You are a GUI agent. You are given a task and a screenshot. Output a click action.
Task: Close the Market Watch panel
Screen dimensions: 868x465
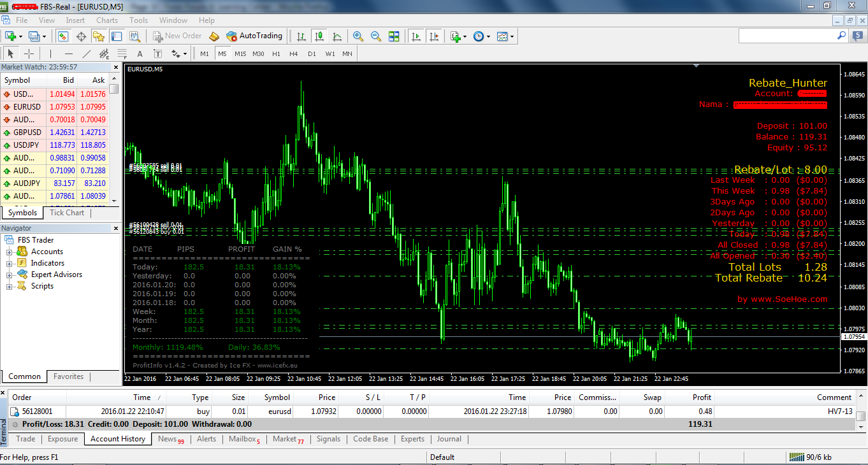(x=115, y=67)
